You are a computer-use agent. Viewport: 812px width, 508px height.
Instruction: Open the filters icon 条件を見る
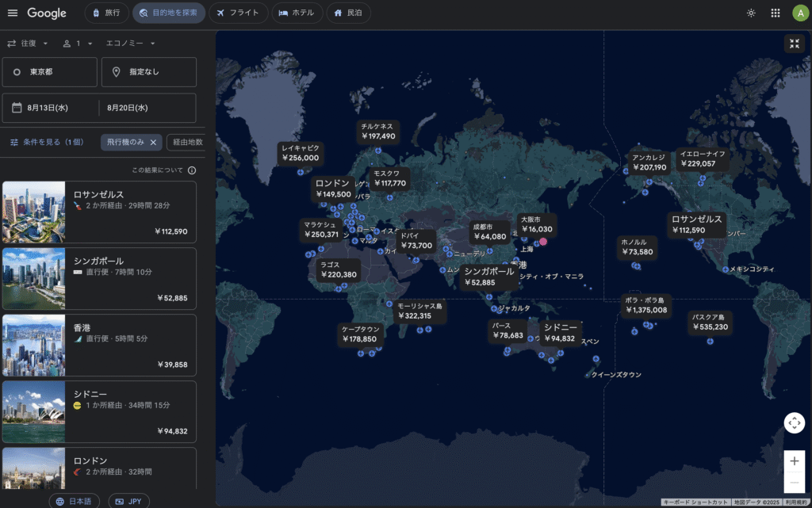pos(14,143)
